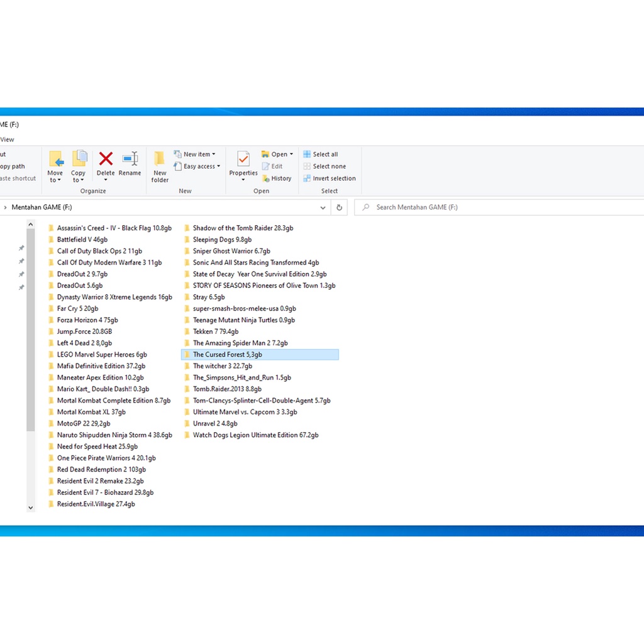Open the View ribbon tab
This screenshot has height=644, width=644.
7,140
